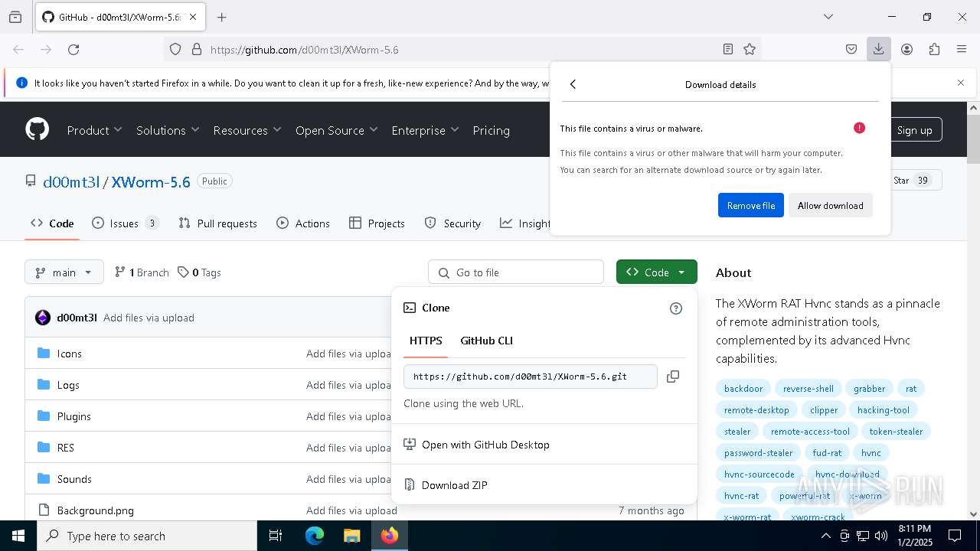
Task: Focus the Go to file search field
Action: (x=516, y=272)
